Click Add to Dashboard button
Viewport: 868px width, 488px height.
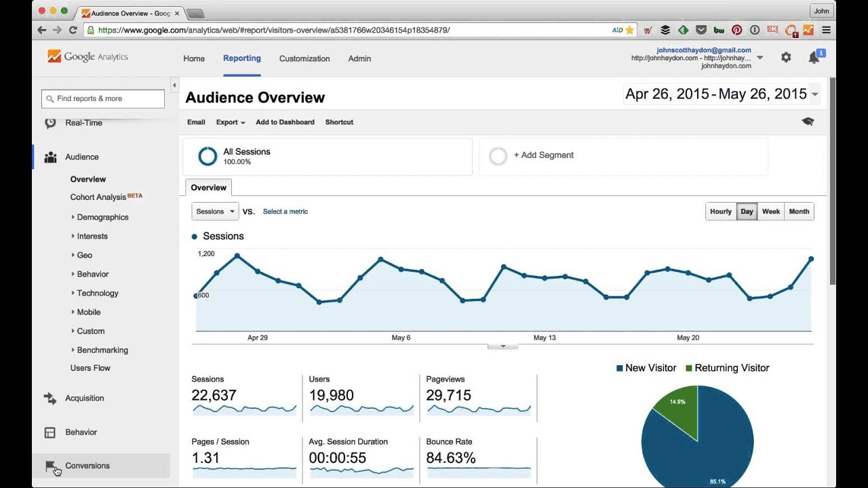click(x=285, y=122)
